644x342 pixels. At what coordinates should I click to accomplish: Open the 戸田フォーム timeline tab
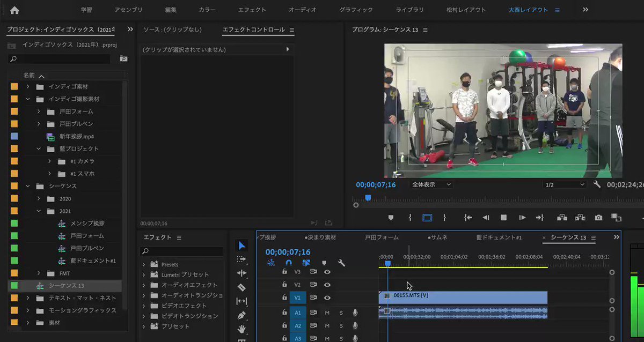(x=382, y=237)
